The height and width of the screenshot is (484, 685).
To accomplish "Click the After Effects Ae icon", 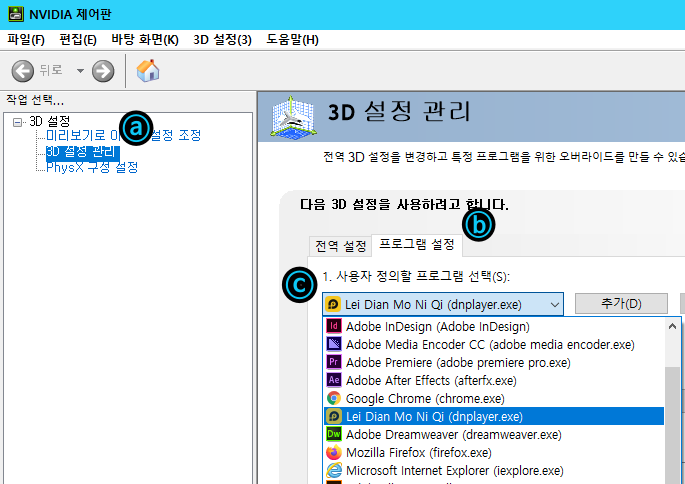I will click(x=334, y=380).
